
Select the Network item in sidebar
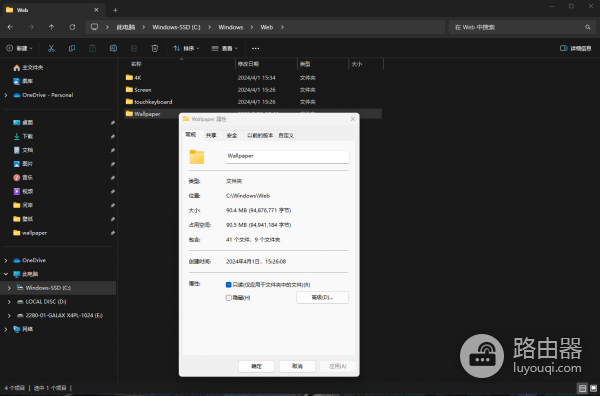(x=23, y=329)
